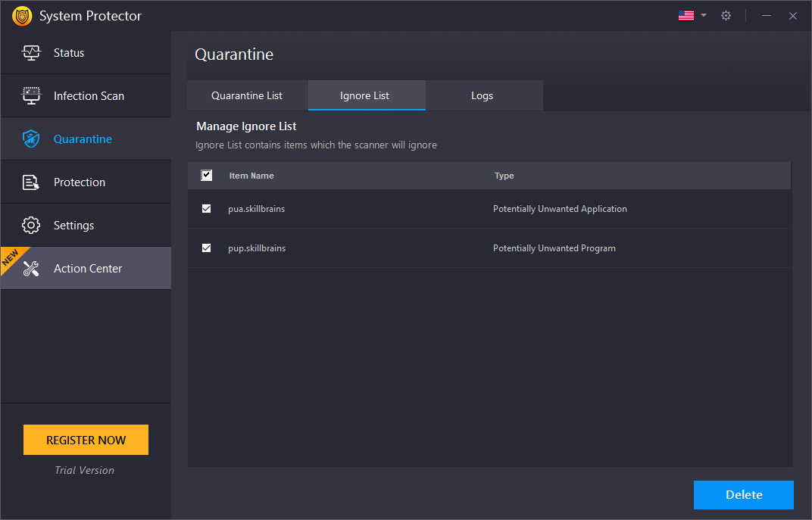Click the Quarantine shield icon
Image resolution: width=812 pixels, height=520 pixels.
pyautogui.click(x=31, y=139)
